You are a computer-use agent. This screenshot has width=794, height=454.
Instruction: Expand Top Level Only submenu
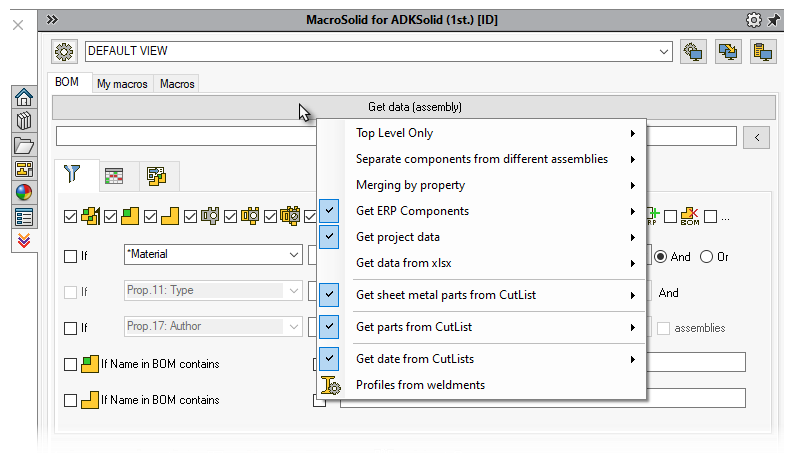pyautogui.click(x=482, y=133)
